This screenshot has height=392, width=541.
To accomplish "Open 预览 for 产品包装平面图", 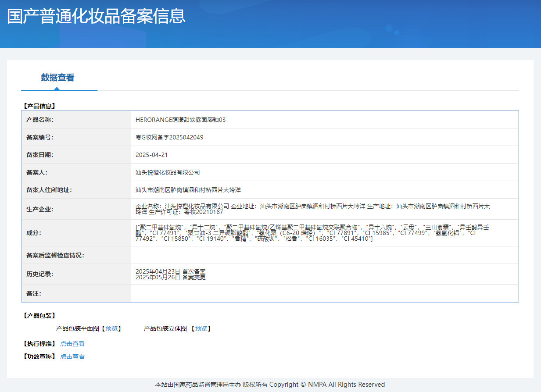I will coord(111,328).
